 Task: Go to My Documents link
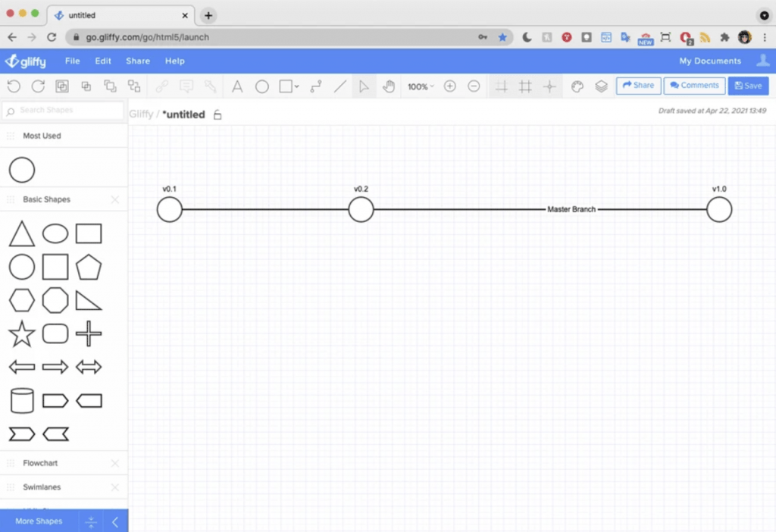coord(710,61)
